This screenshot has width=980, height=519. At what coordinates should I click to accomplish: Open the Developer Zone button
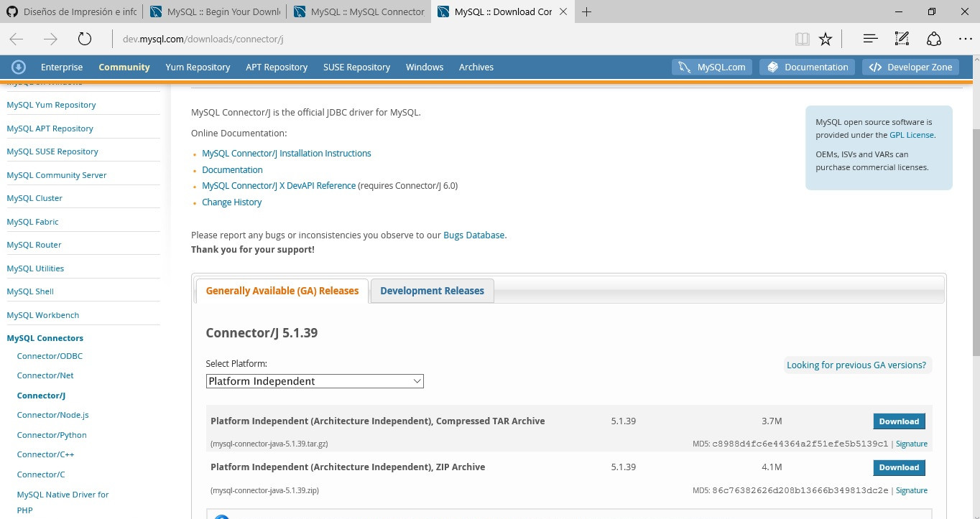pos(911,67)
